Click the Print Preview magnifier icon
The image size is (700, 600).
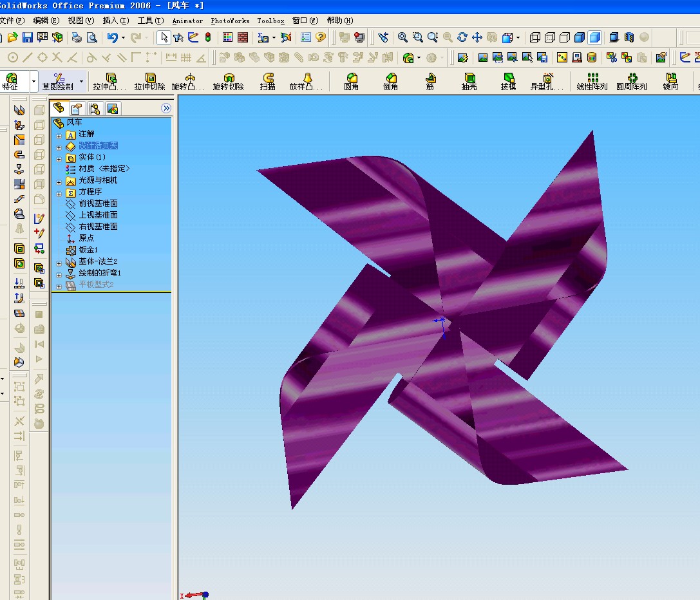pos(91,37)
